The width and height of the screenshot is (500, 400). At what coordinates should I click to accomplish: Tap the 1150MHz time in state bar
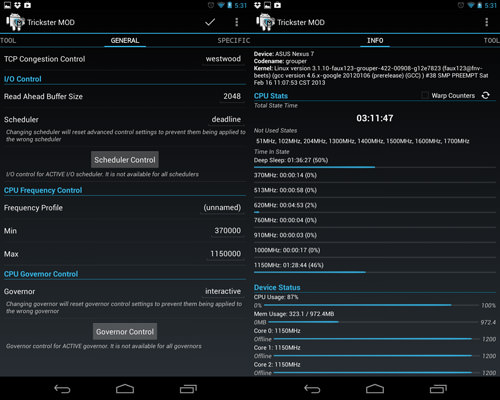(375, 272)
